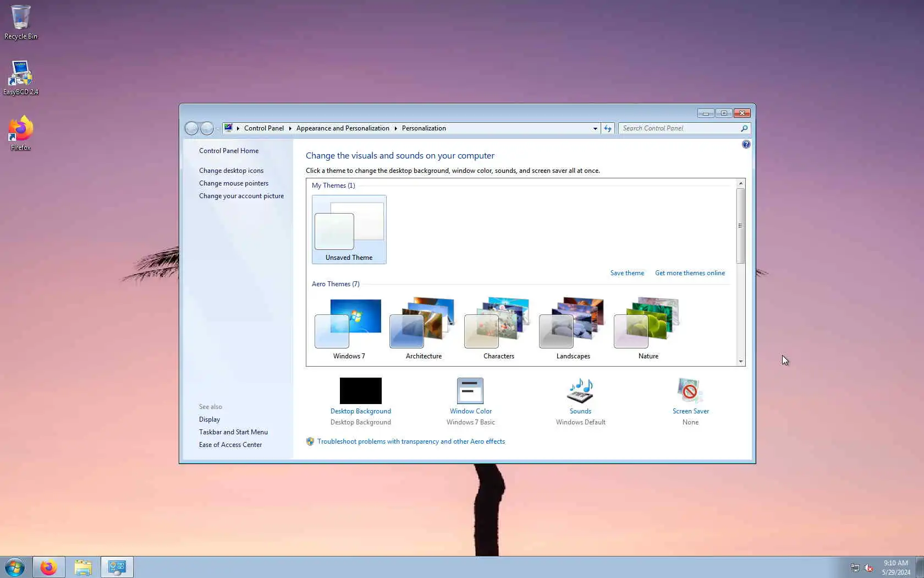
Task: Open the Sounds icon with music notes
Action: 580,391
